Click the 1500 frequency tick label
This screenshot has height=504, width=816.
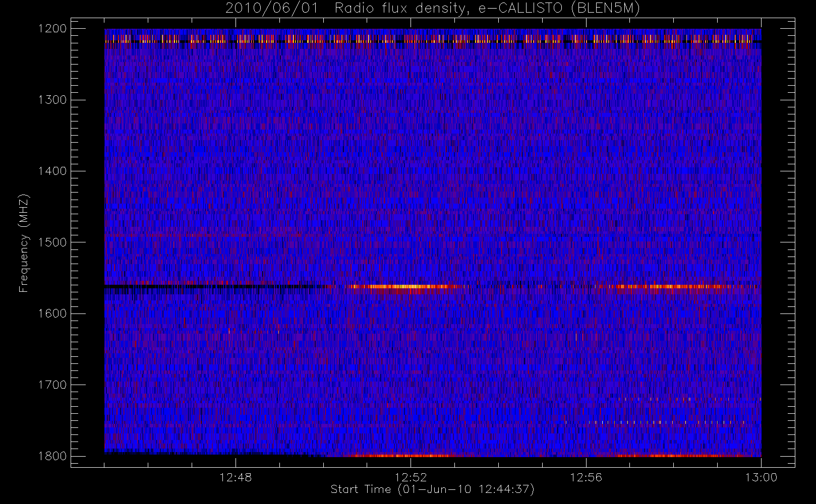click(52, 242)
